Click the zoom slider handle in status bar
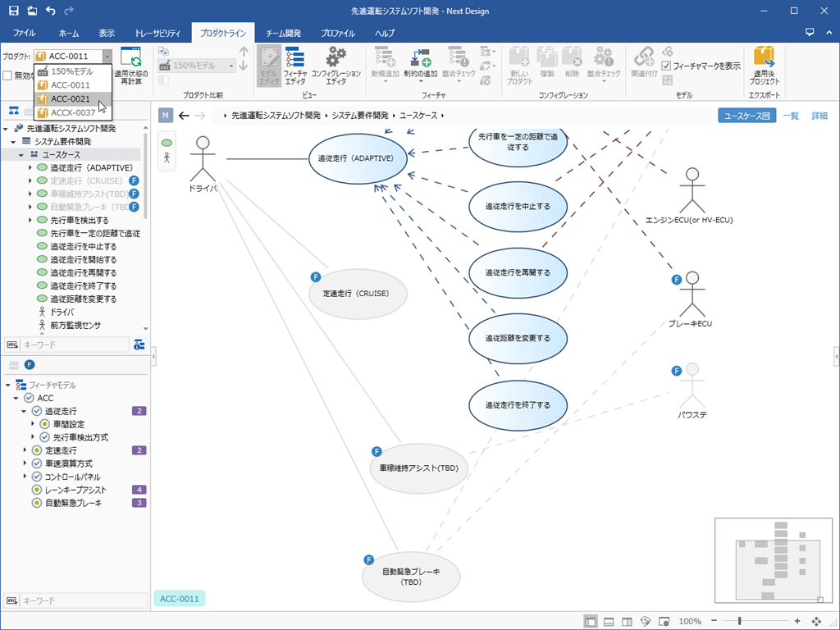 click(x=739, y=622)
